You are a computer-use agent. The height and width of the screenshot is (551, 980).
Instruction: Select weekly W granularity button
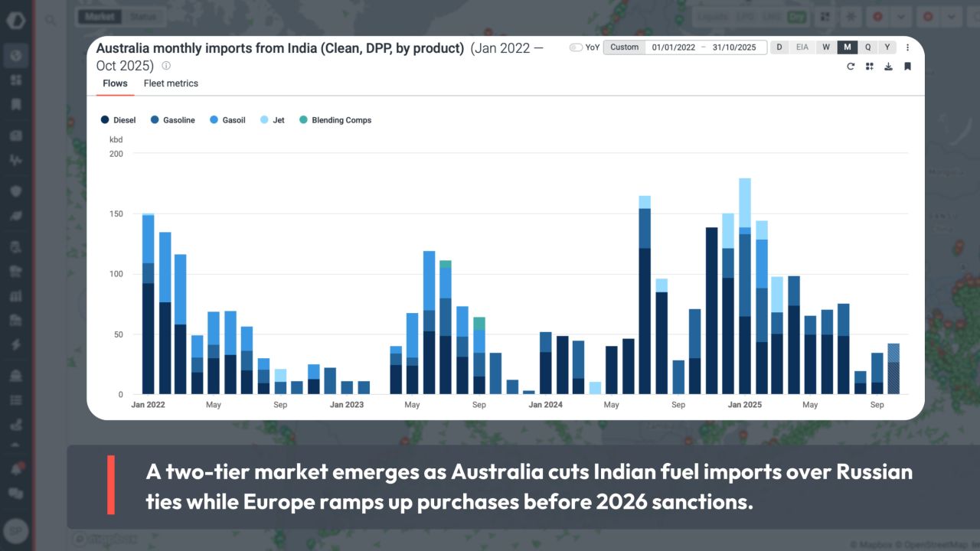point(826,47)
